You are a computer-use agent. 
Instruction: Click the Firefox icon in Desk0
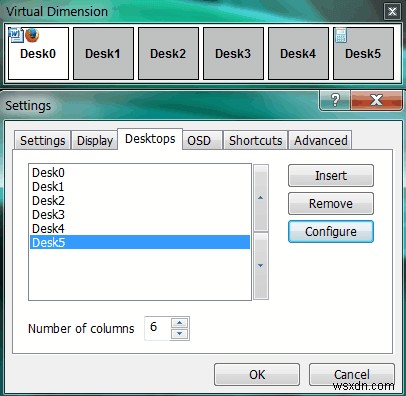32,35
